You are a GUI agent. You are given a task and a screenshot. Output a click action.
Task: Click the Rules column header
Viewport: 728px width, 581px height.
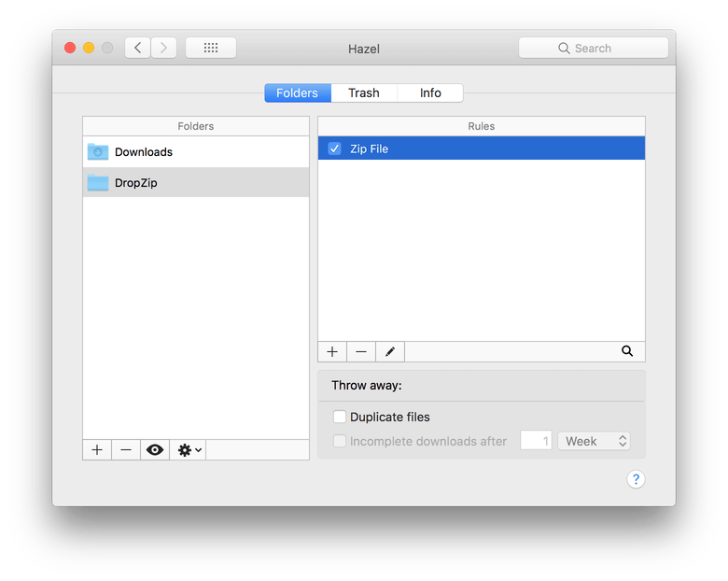click(482, 126)
